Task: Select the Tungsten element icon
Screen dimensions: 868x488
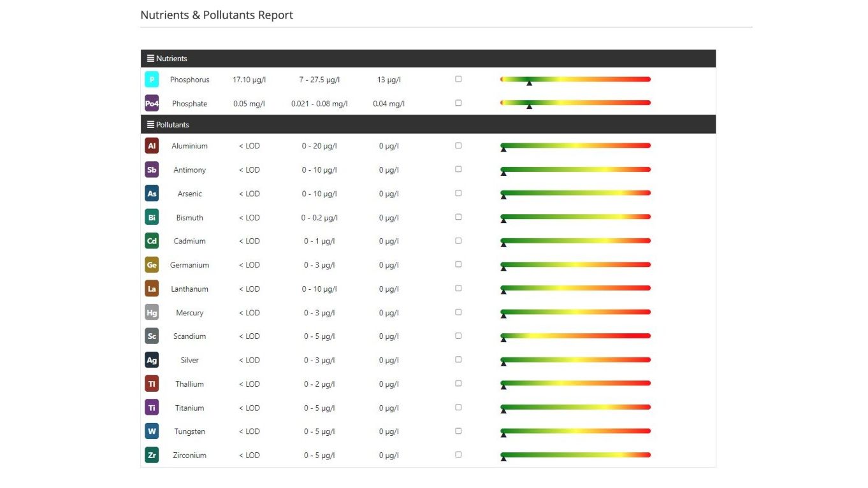Action: click(x=152, y=431)
